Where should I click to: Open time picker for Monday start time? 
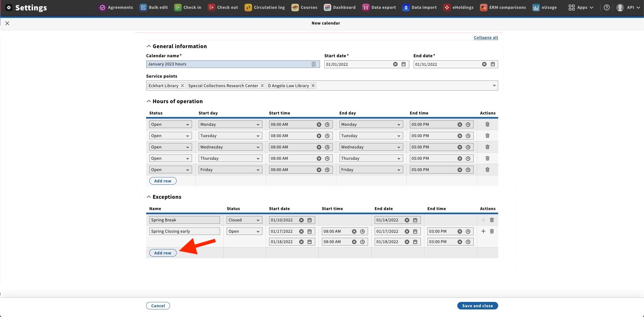pyautogui.click(x=327, y=125)
